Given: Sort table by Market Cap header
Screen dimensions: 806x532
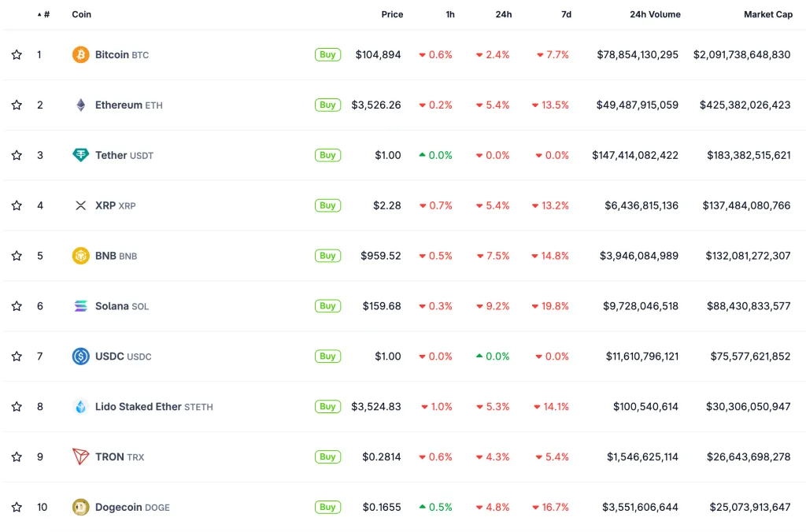Looking at the screenshot, I should pyautogui.click(x=768, y=14).
